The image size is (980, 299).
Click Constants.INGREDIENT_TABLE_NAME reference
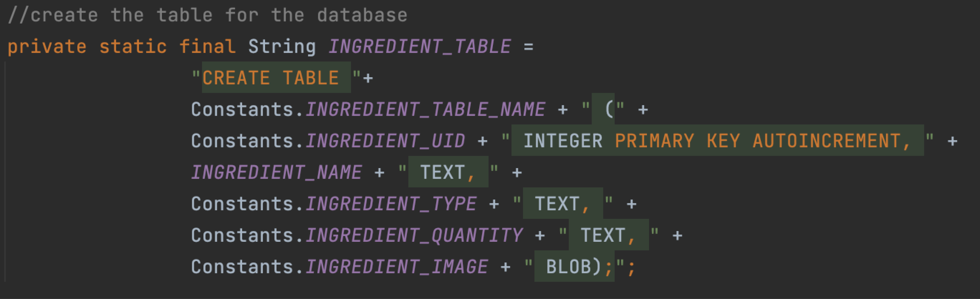(x=425, y=109)
